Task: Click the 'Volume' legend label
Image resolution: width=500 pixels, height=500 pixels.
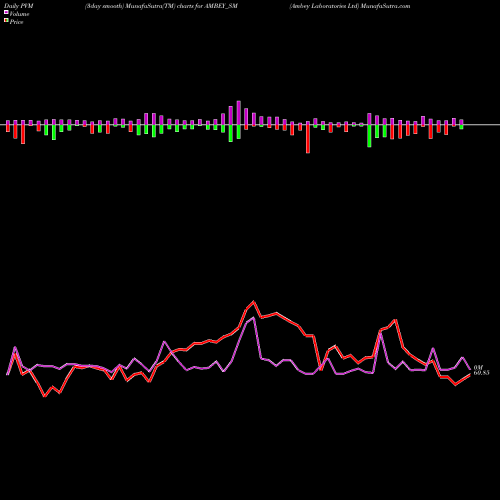Action: pyautogui.click(x=19, y=14)
